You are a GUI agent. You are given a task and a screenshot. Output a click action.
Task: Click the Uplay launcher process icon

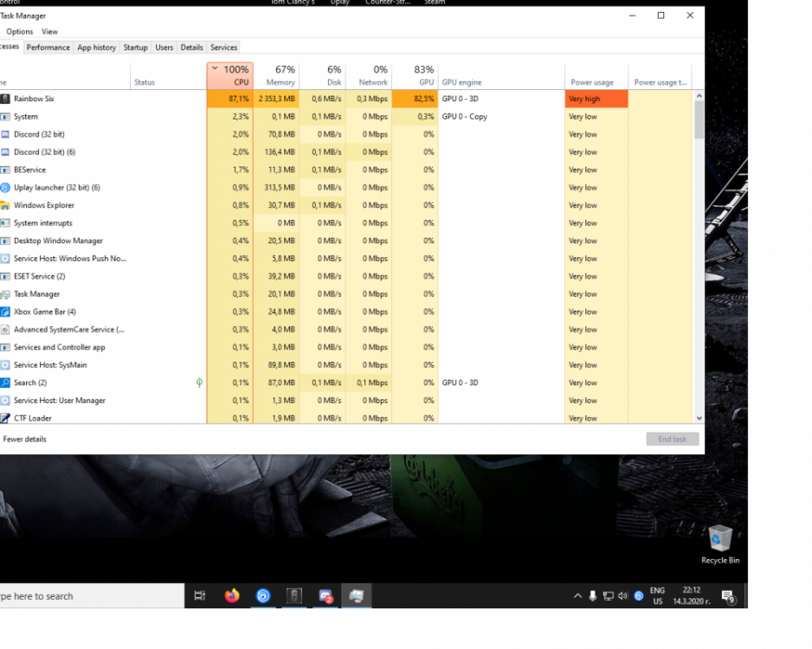[x=4, y=188]
